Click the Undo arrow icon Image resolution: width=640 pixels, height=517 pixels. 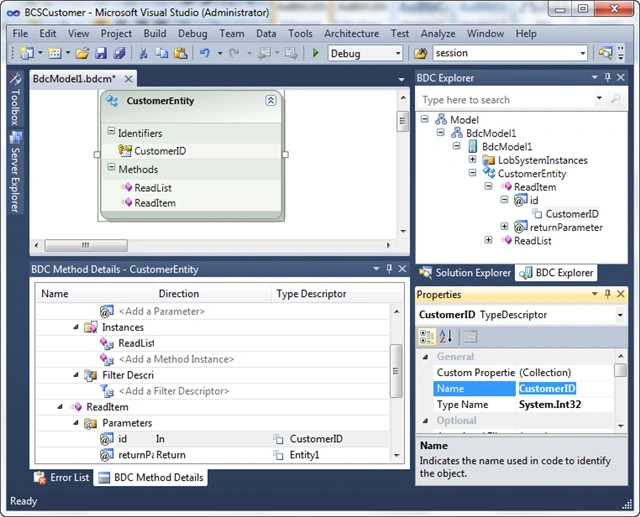pyautogui.click(x=204, y=53)
